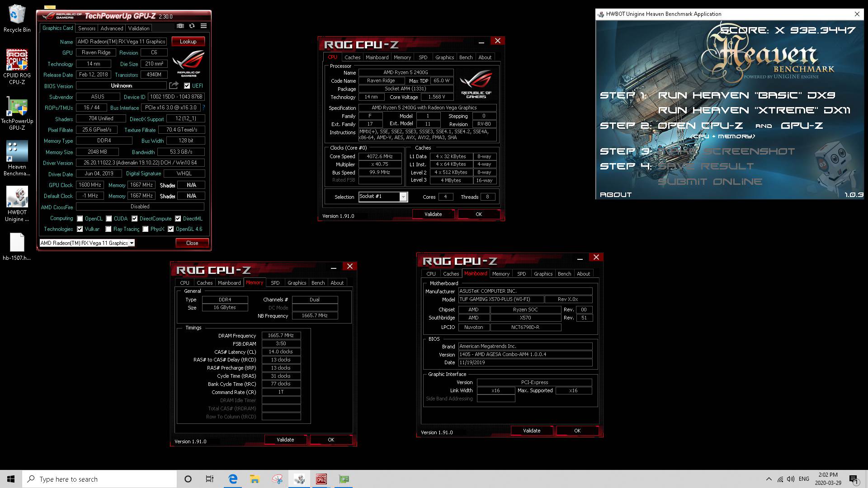
Task: Open Task View in taskbar
Action: [x=210, y=479]
